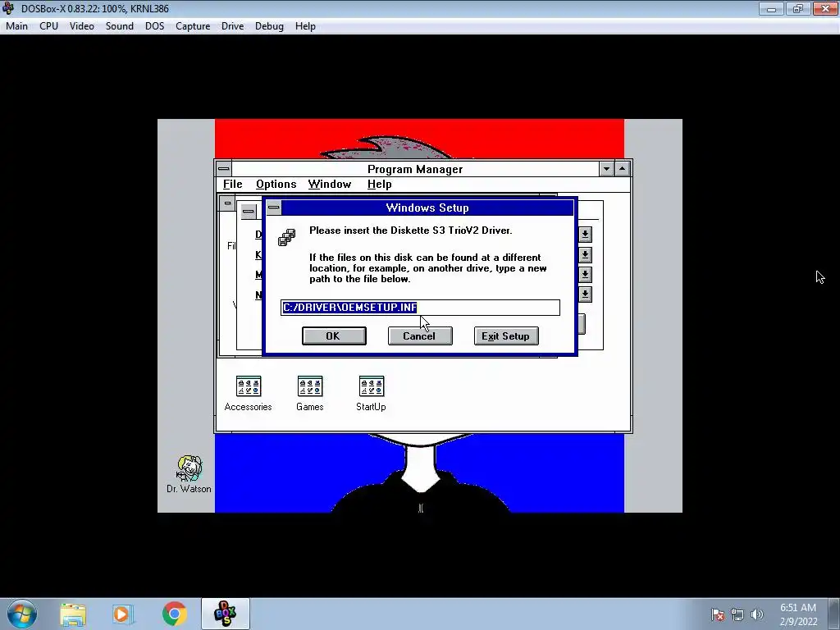Screen dimensions: 840x630
Task: Click the Program Manager title bar
Action: coord(415,169)
